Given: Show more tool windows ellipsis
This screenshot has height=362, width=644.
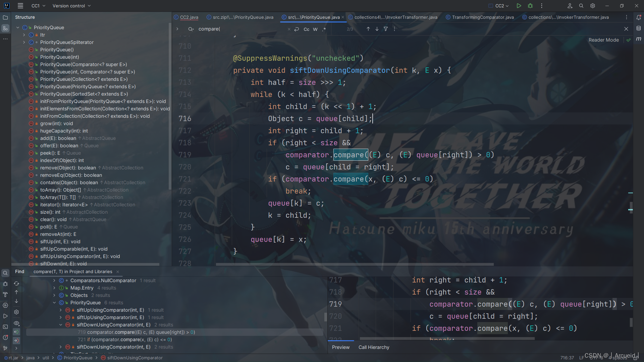Looking at the screenshot, I should (x=5, y=39).
